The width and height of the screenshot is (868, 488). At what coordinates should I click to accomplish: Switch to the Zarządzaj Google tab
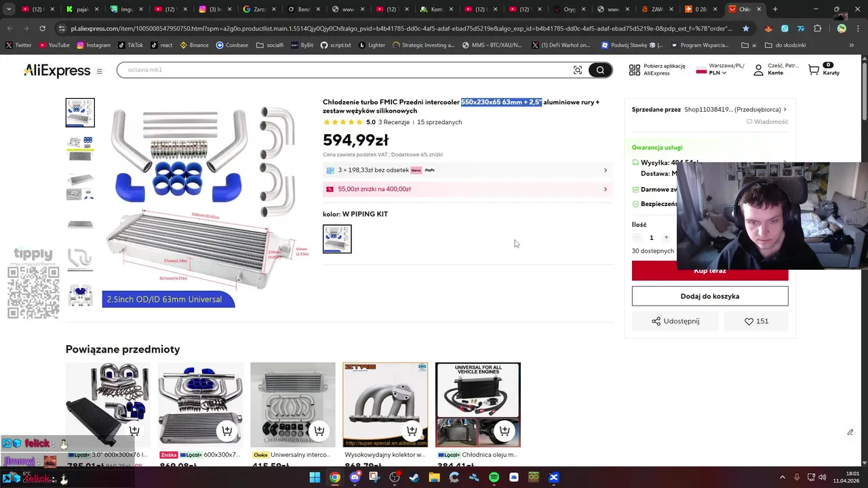tap(256, 9)
